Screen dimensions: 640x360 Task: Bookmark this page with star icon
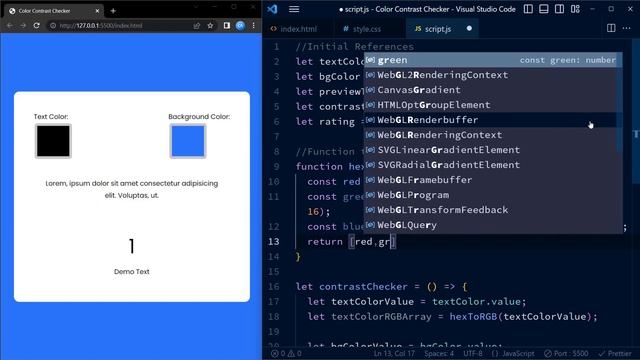210,25
